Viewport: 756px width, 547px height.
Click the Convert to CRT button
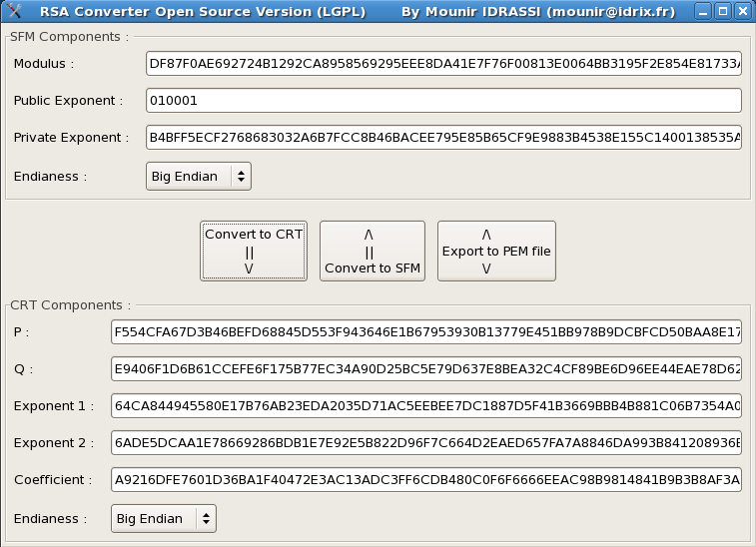point(254,251)
